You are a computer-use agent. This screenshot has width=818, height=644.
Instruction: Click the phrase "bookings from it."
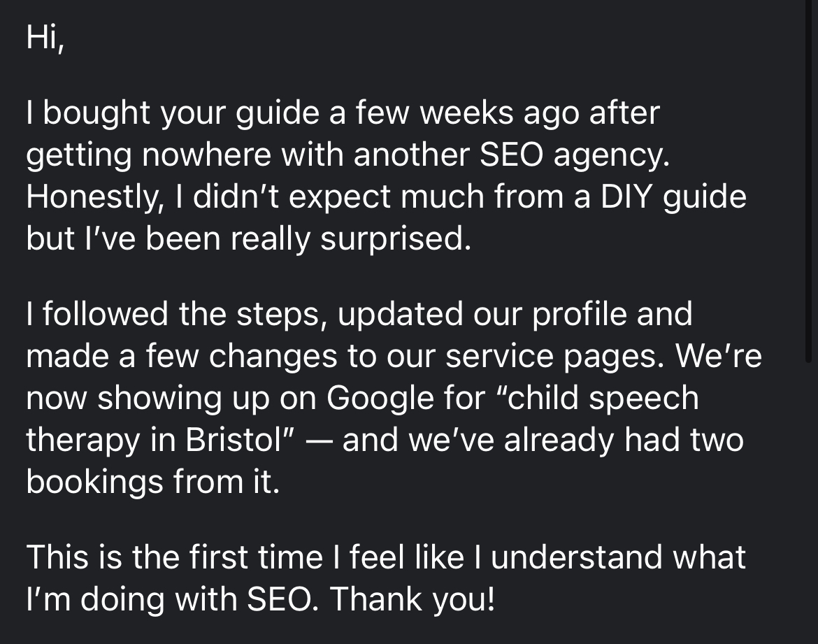153,481
